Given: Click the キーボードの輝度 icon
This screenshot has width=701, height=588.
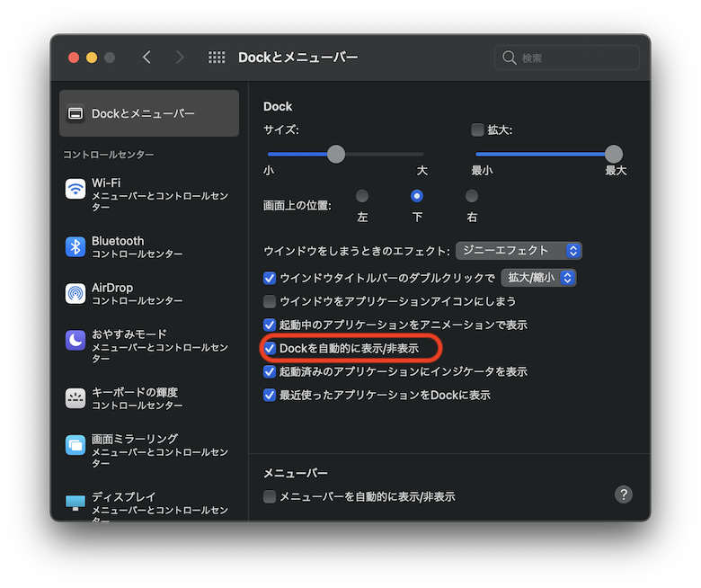Looking at the screenshot, I should pos(75,398).
